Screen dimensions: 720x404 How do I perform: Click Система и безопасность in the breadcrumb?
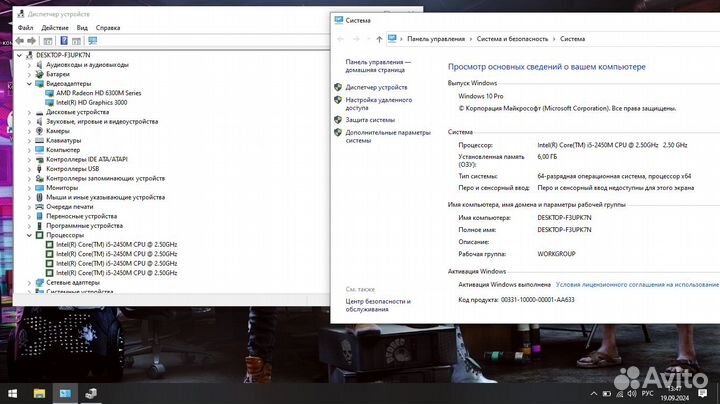click(x=512, y=39)
